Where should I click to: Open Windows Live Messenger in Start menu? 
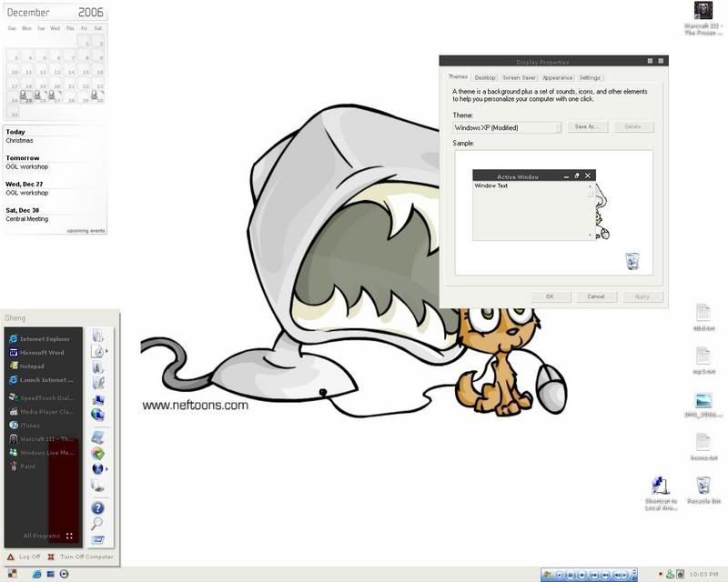click(41, 453)
